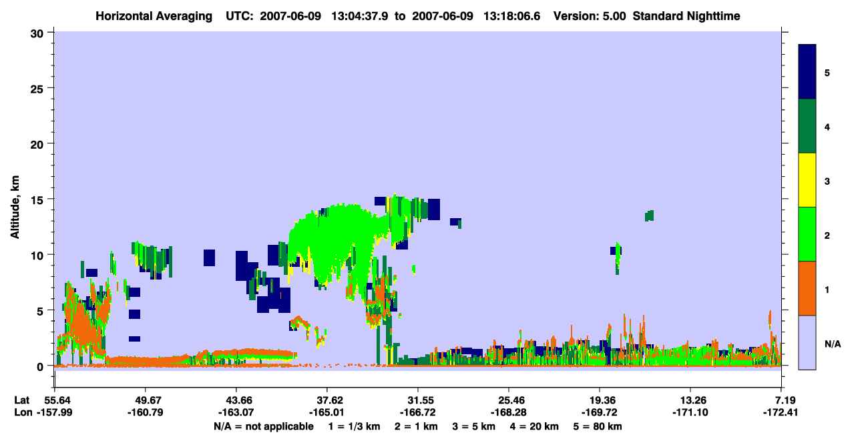Click the yellow colorbar segment labeled 3

point(807,180)
